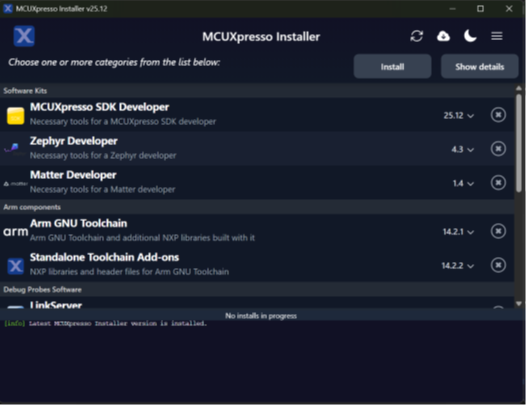Select the Zephyr Developer title
Screen dimensions: 526x405
coord(73,141)
